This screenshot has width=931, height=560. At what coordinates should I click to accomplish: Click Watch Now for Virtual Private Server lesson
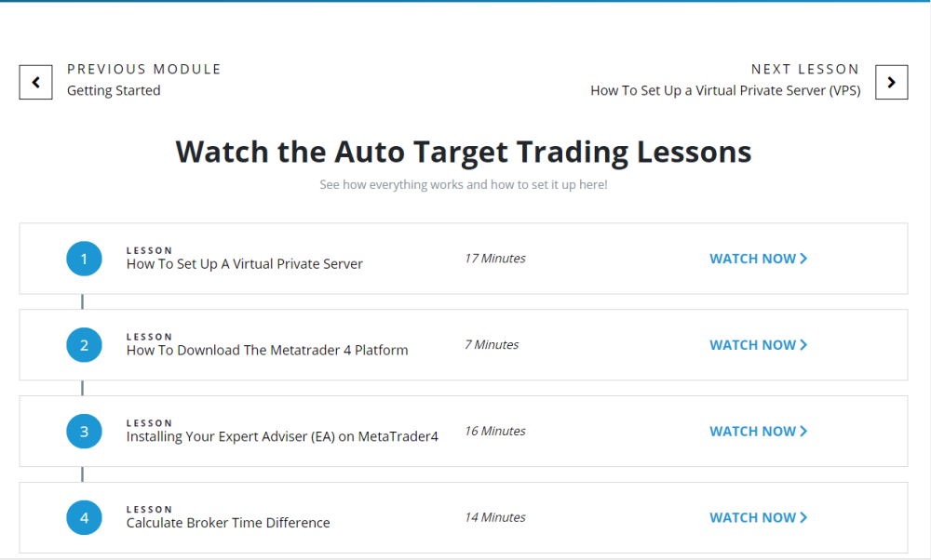758,259
